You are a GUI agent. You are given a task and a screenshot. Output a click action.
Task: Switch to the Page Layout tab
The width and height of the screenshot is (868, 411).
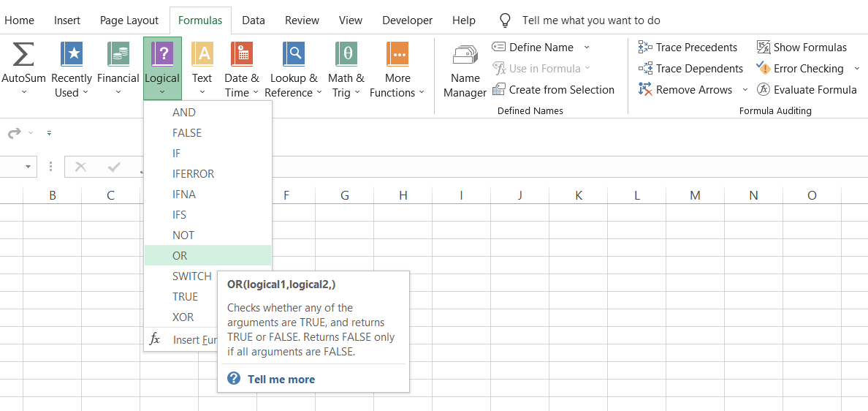(129, 20)
